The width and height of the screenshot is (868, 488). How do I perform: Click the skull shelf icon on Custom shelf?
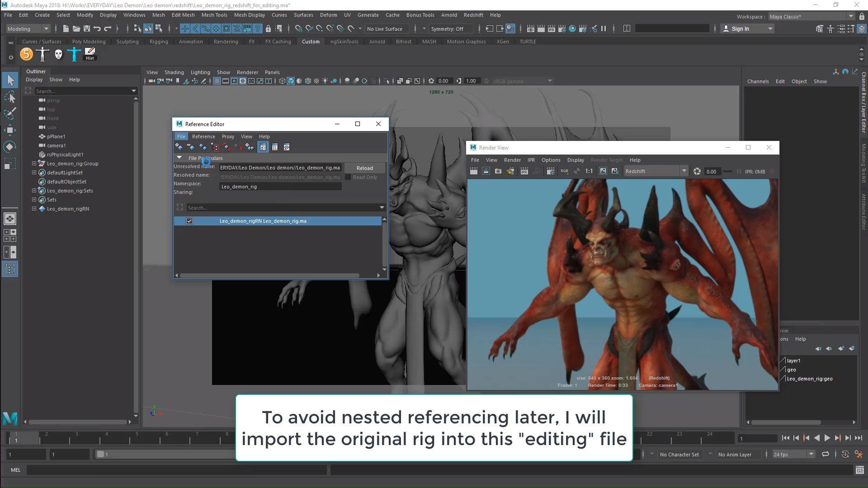[x=58, y=54]
